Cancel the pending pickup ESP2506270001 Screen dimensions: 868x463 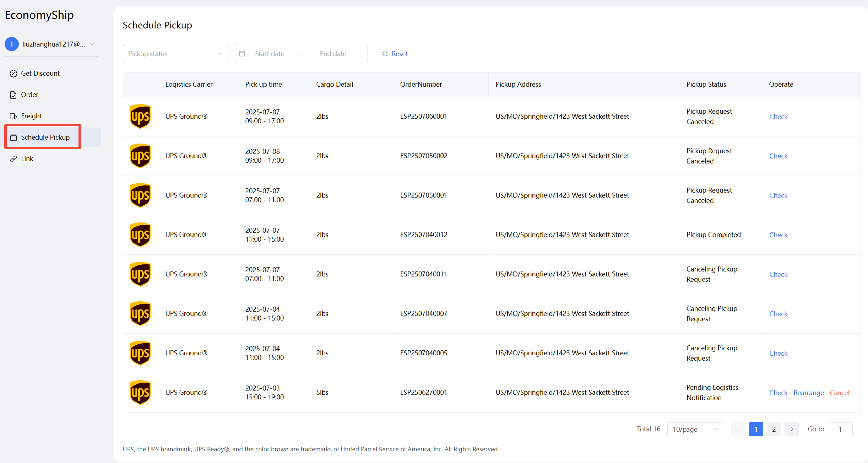[x=839, y=393]
